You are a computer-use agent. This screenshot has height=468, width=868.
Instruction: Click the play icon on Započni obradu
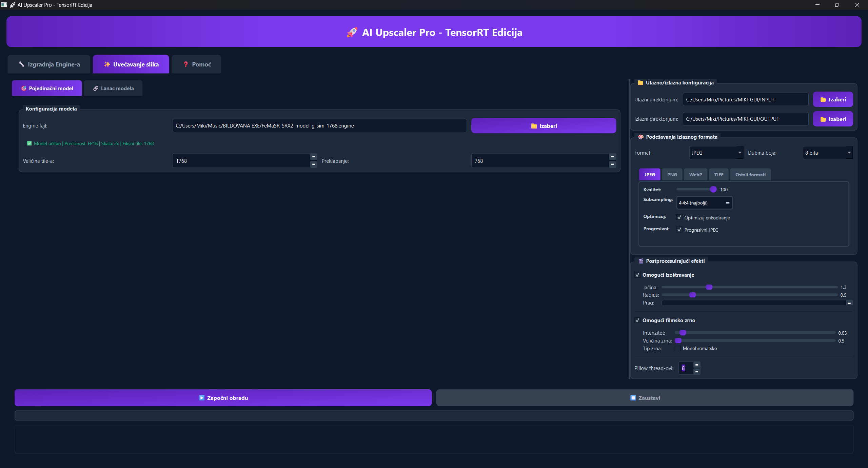pyautogui.click(x=202, y=398)
